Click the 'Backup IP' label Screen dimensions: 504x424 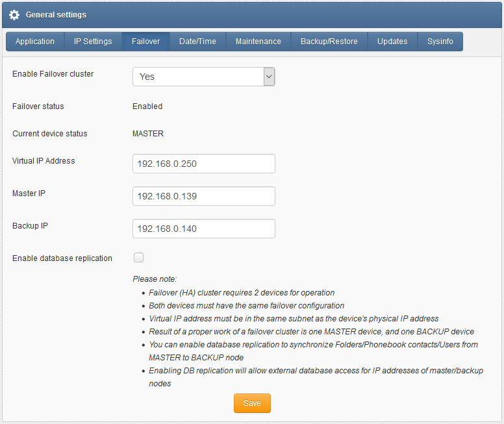(31, 226)
